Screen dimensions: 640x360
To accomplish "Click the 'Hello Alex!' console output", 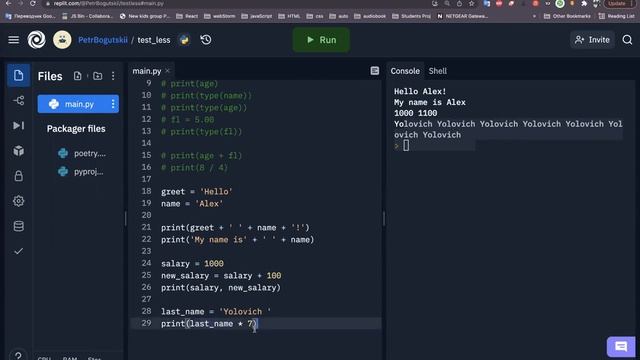I will (x=420, y=91).
